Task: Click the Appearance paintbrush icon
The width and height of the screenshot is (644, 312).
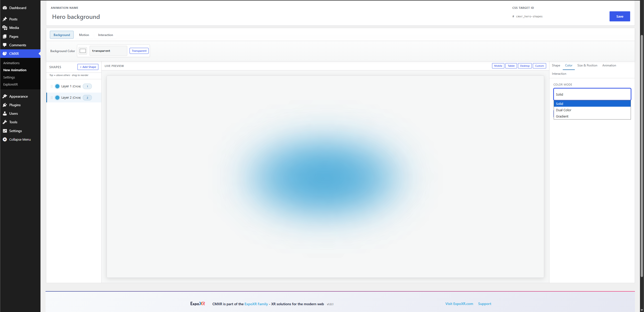Action: (5, 96)
